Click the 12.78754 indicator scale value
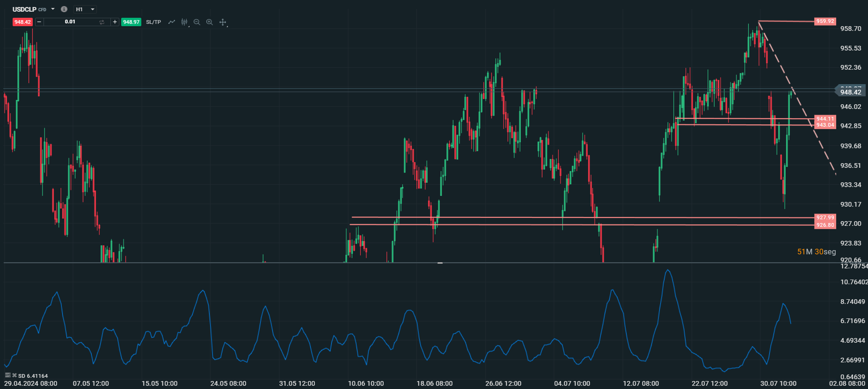The image size is (868, 389). [x=853, y=266]
